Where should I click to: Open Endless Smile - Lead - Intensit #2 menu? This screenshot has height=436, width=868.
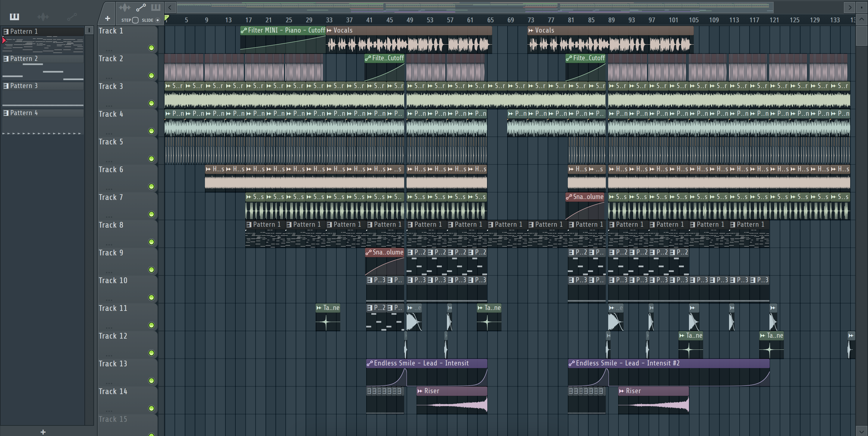coord(571,363)
